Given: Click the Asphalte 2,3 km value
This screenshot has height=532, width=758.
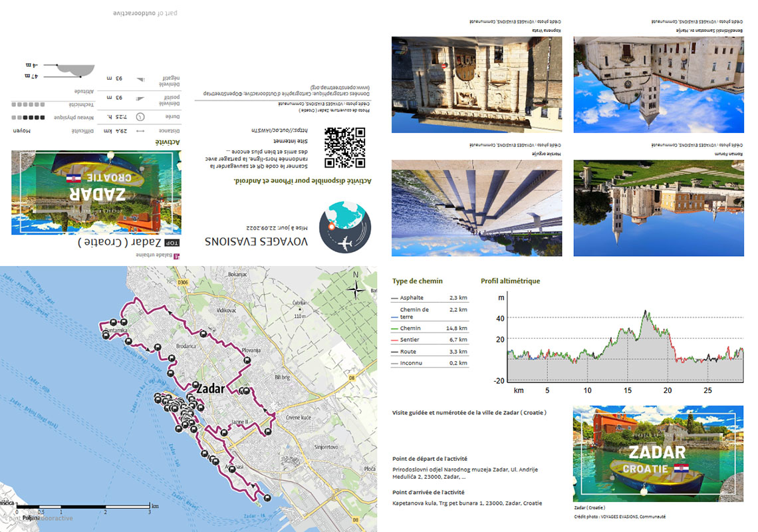Looking at the screenshot, I should pos(458,298).
